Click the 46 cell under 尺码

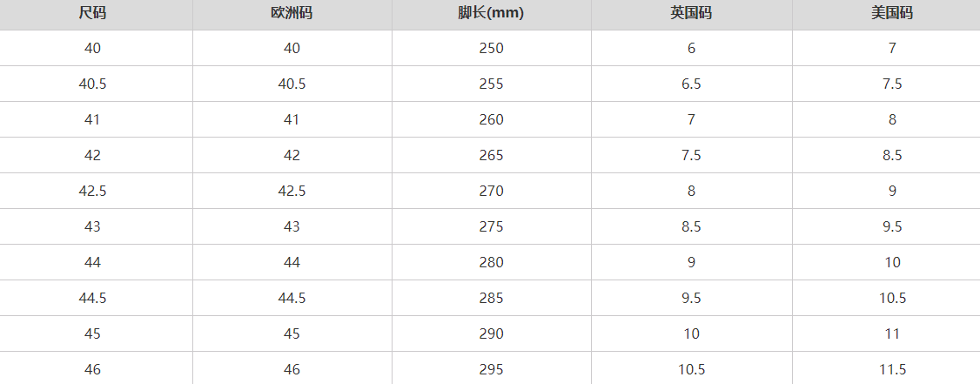tap(92, 369)
